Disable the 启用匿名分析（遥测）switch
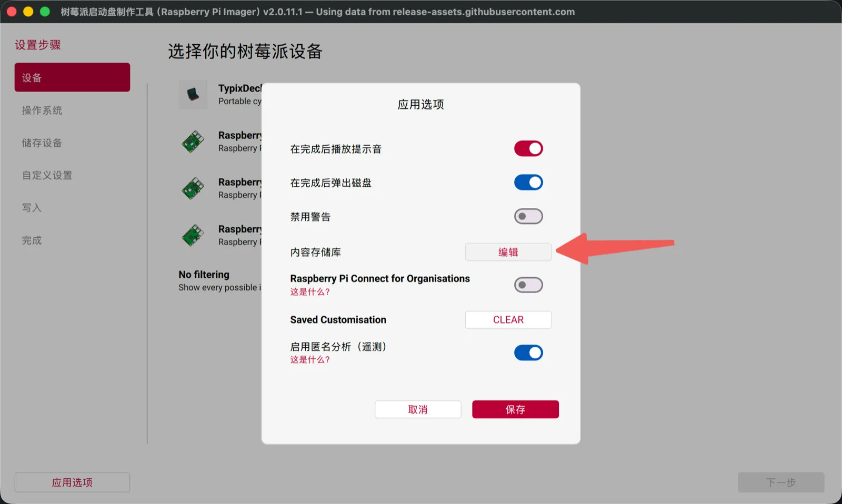The image size is (842, 504). point(528,352)
